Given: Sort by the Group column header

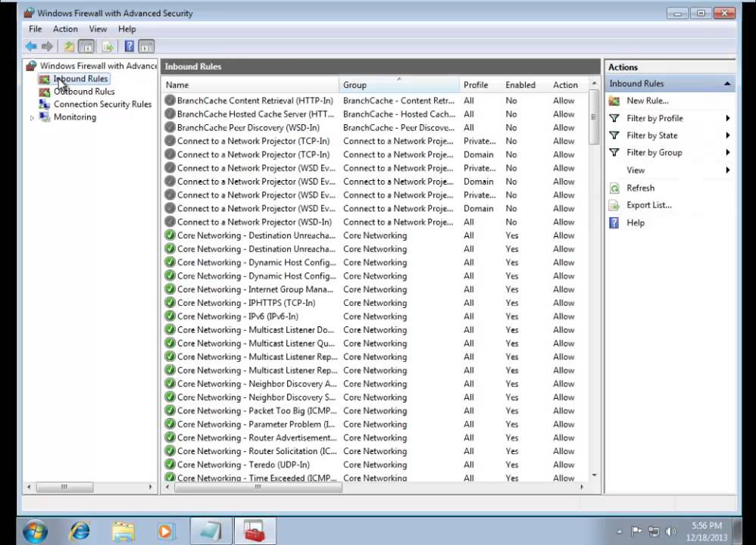Looking at the screenshot, I should click(x=399, y=85).
